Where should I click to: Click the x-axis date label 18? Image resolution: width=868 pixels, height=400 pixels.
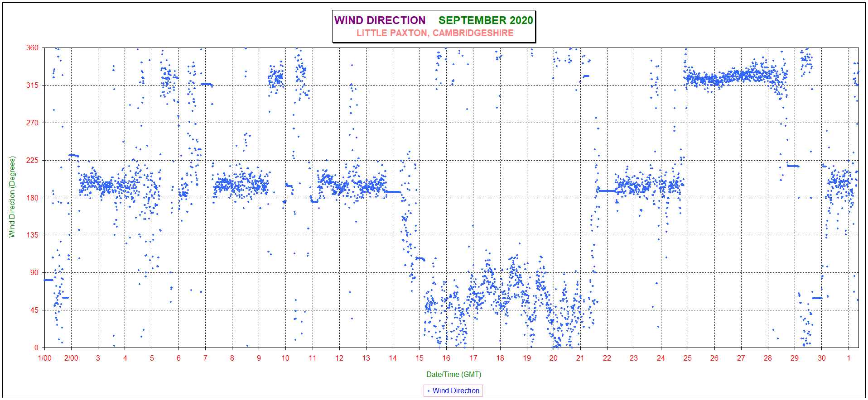tap(500, 358)
